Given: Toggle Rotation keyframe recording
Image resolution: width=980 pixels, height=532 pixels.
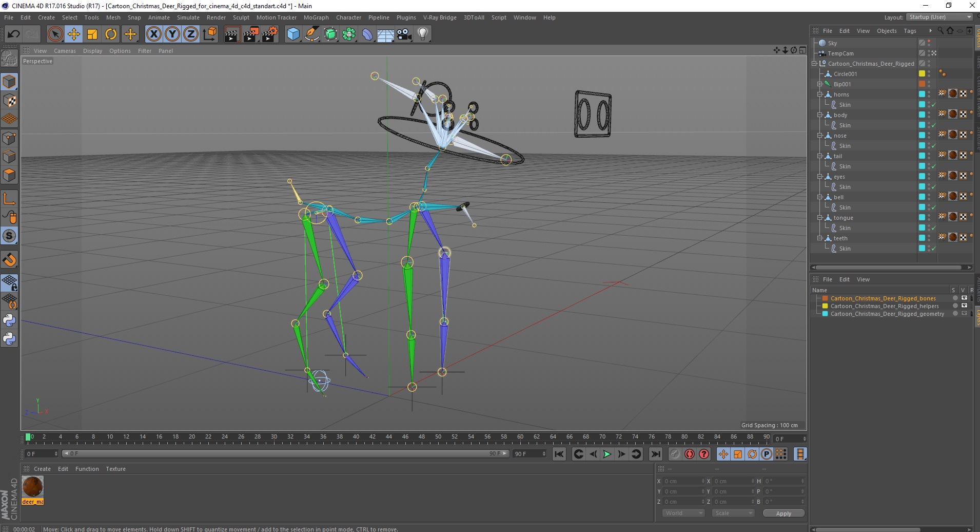Looking at the screenshot, I should 752,454.
